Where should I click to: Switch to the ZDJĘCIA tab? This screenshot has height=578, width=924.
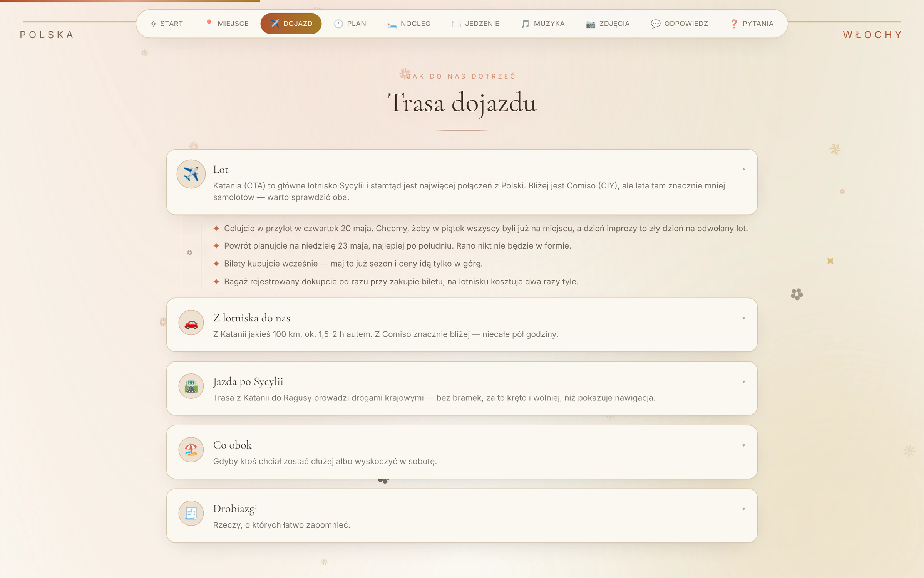[608, 24]
